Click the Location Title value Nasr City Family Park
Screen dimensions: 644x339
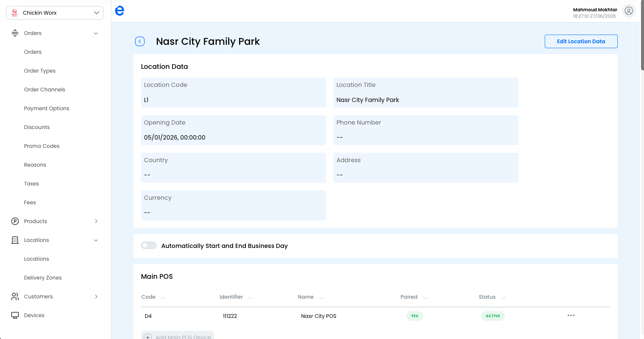[x=368, y=100]
